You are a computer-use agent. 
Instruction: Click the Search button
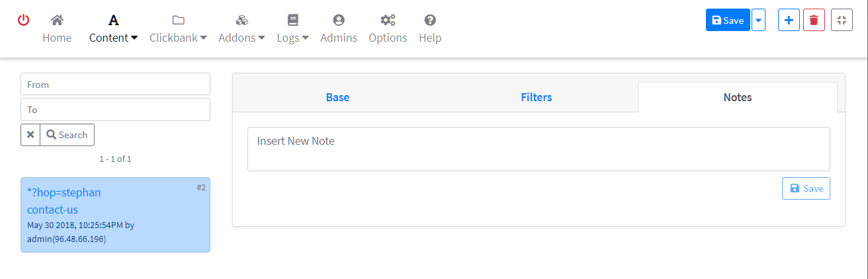(x=67, y=135)
